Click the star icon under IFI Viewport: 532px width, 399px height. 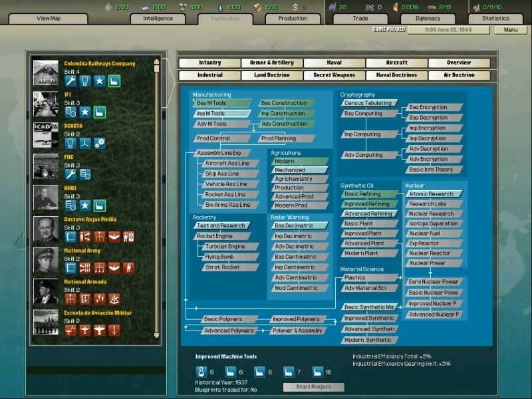tap(85, 112)
